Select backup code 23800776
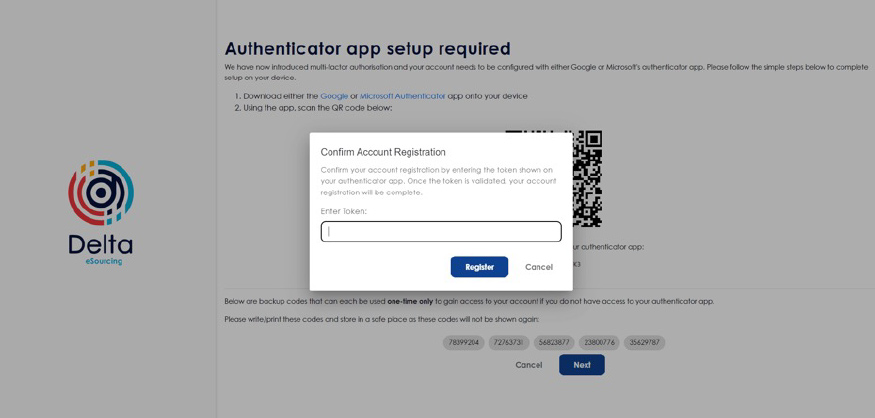The image size is (875, 418). point(599,343)
